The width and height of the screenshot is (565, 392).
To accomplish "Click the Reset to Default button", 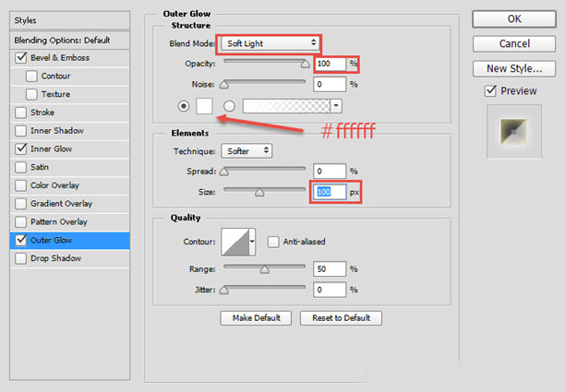I will coord(341,318).
